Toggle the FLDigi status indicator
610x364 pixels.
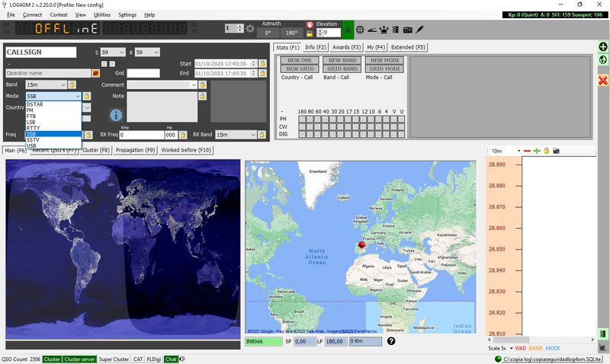(154, 359)
